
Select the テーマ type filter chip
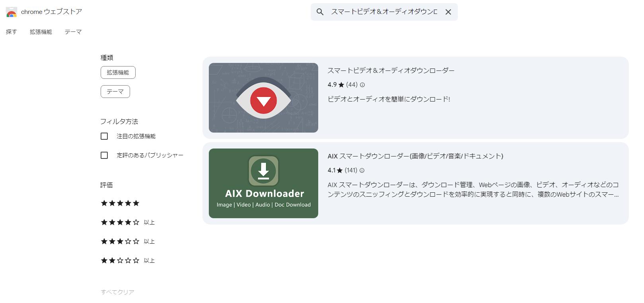115,92
